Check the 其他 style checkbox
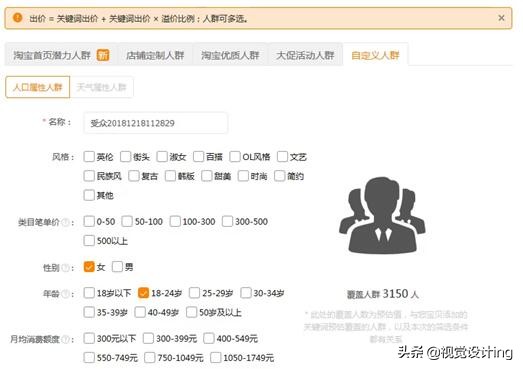 (x=89, y=195)
